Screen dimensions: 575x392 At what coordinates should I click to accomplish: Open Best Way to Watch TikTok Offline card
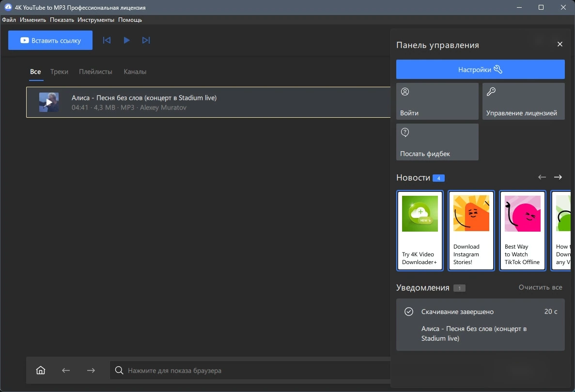coord(523,231)
